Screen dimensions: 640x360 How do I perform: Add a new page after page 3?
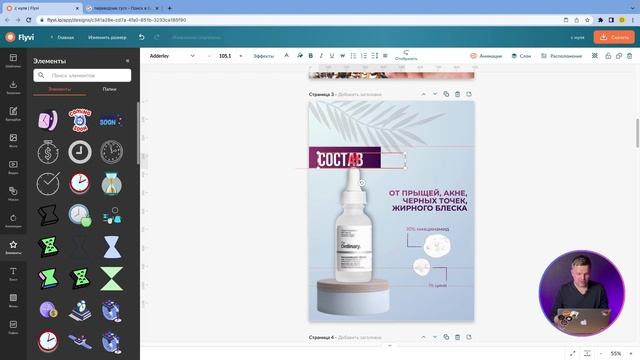469,94
